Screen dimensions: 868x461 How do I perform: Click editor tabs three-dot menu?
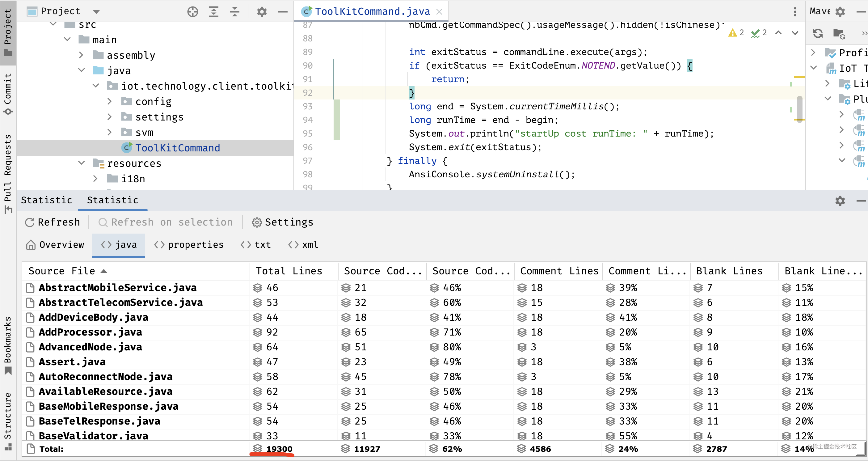pos(795,12)
